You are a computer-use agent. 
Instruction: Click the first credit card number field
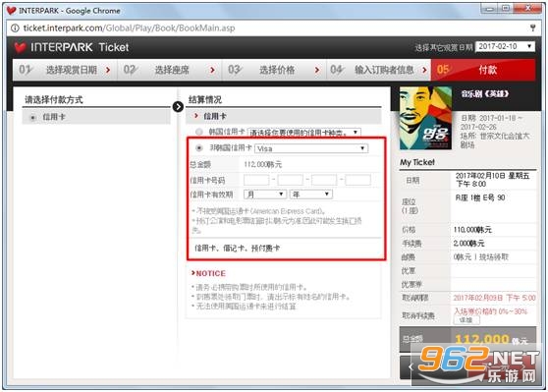[256, 180]
